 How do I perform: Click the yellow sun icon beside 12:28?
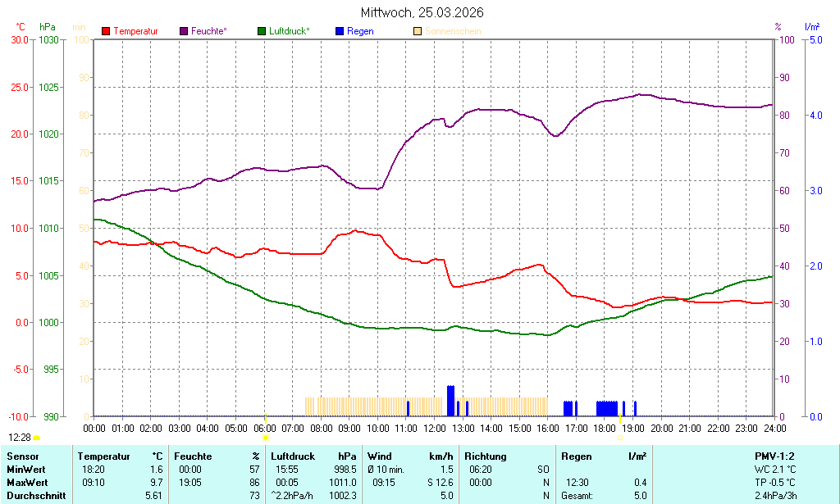point(37,438)
